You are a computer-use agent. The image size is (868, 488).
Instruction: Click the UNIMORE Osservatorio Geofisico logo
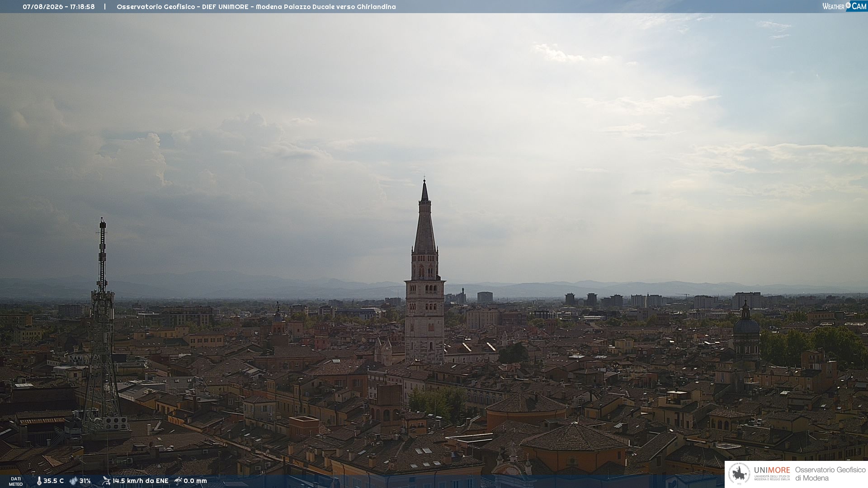coord(796,474)
